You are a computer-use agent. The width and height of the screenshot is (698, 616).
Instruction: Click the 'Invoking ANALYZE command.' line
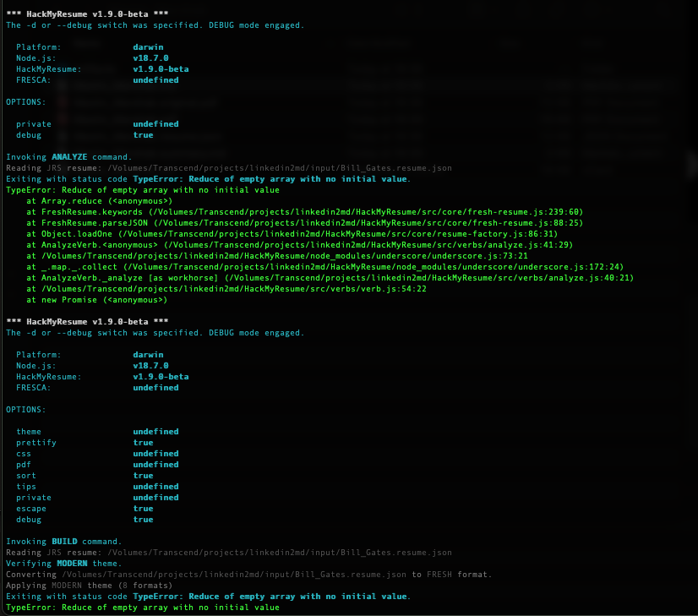click(69, 157)
